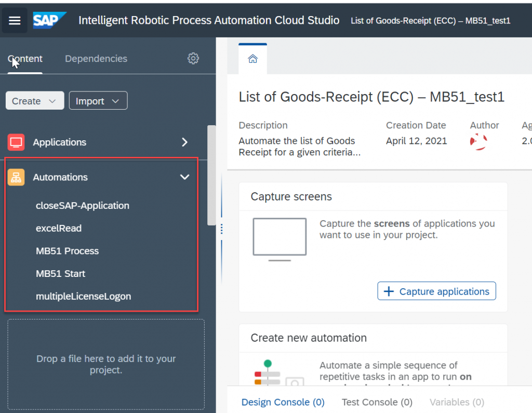Open the Import dropdown menu
This screenshot has width=532, height=413.
(x=98, y=101)
